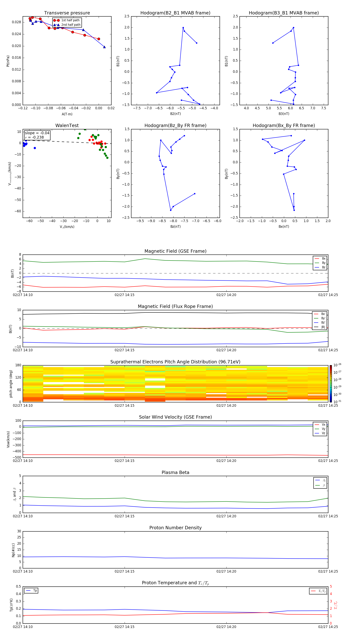Click the '10^-26' colorbar tick label
Image resolution: width=351 pixels, height=644 pixels.
[x=337, y=365]
